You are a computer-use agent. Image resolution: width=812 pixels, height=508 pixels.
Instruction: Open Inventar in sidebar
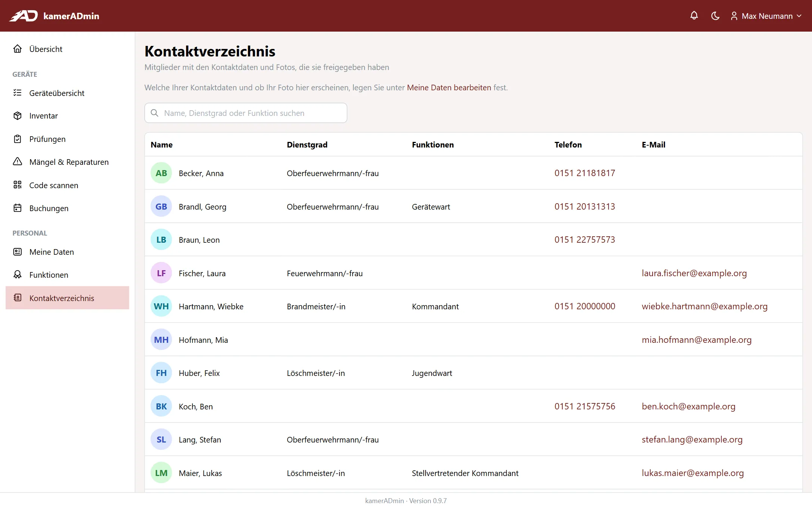pyautogui.click(x=67, y=116)
